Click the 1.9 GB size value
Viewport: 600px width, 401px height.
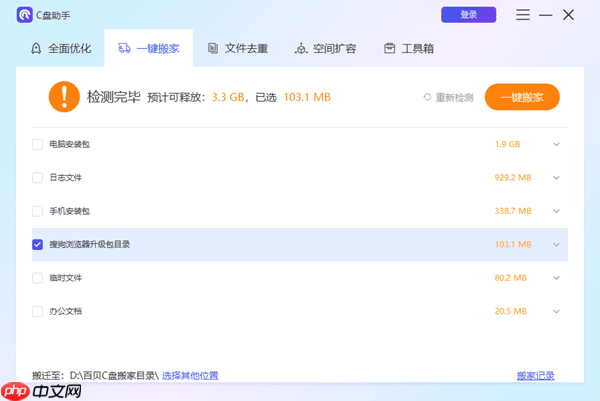tap(507, 144)
